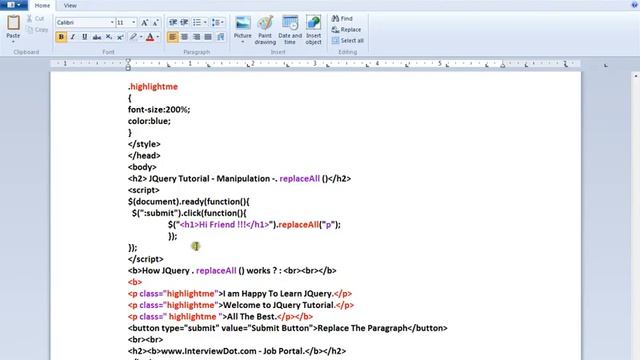Click the Replace button

click(x=346, y=29)
